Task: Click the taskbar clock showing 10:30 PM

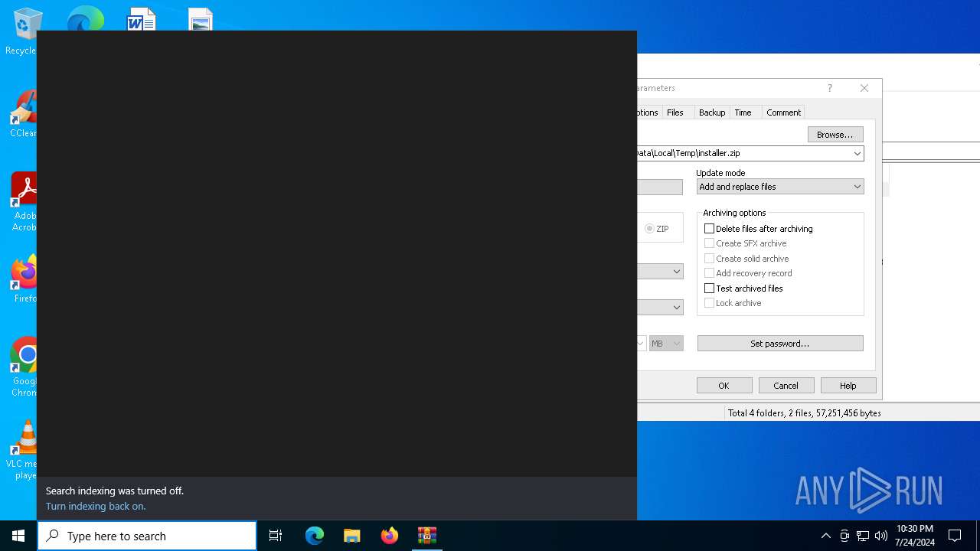Action: 915,536
